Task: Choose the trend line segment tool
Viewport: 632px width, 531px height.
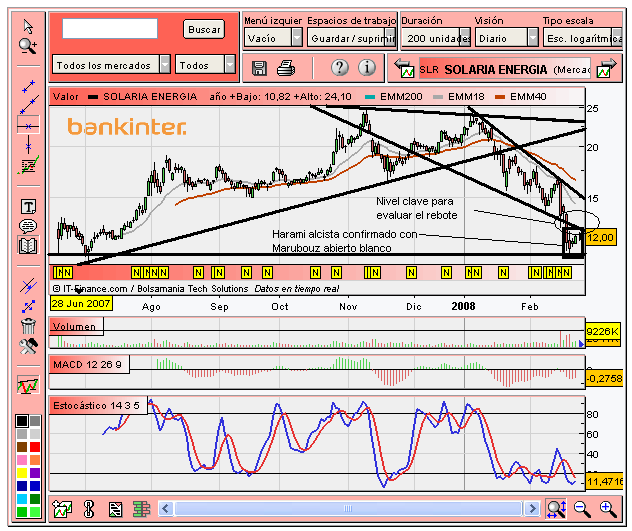Action: [28, 86]
